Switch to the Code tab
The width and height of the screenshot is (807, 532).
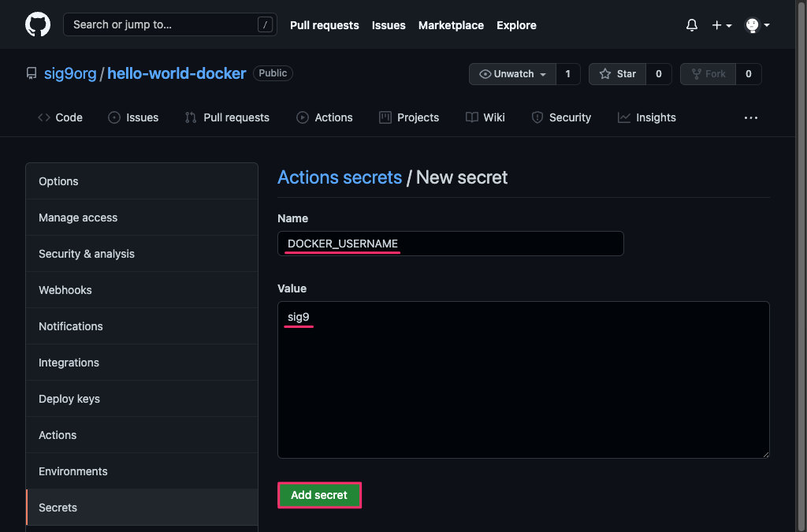60,117
